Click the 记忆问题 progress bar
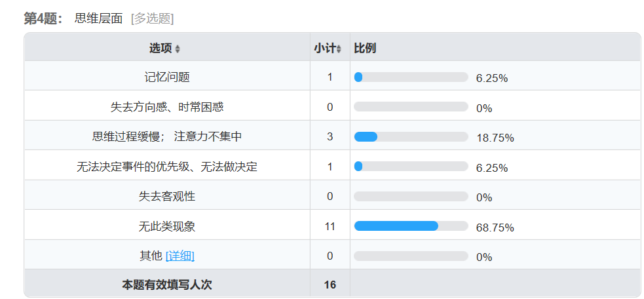Viewport: 644px width, 299px height. (x=411, y=77)
